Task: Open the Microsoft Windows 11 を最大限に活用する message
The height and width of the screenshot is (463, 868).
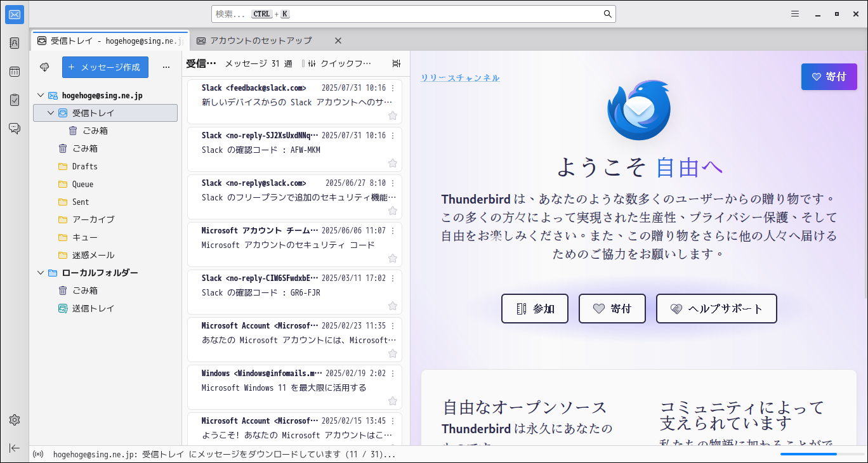Action: click(x=294, y=387)
